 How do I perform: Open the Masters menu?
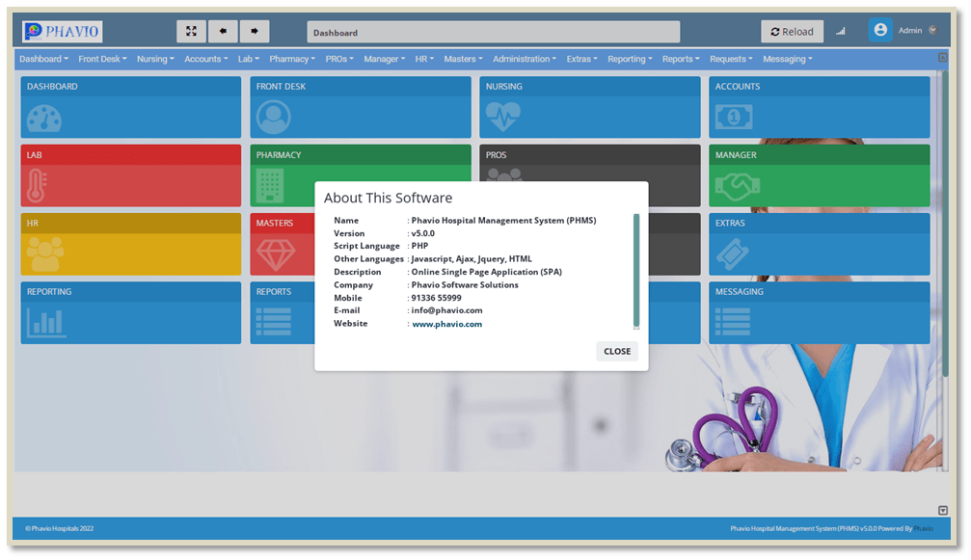pos(463,59)
